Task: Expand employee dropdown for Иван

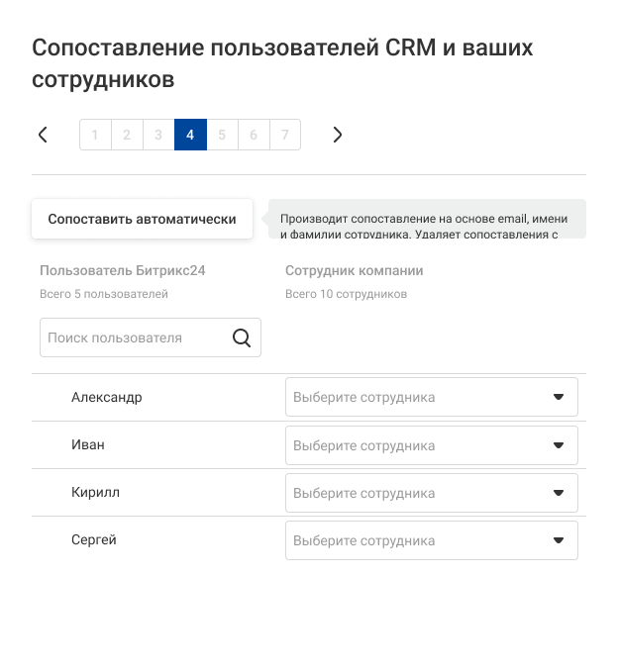Action: tap(431, 445)
